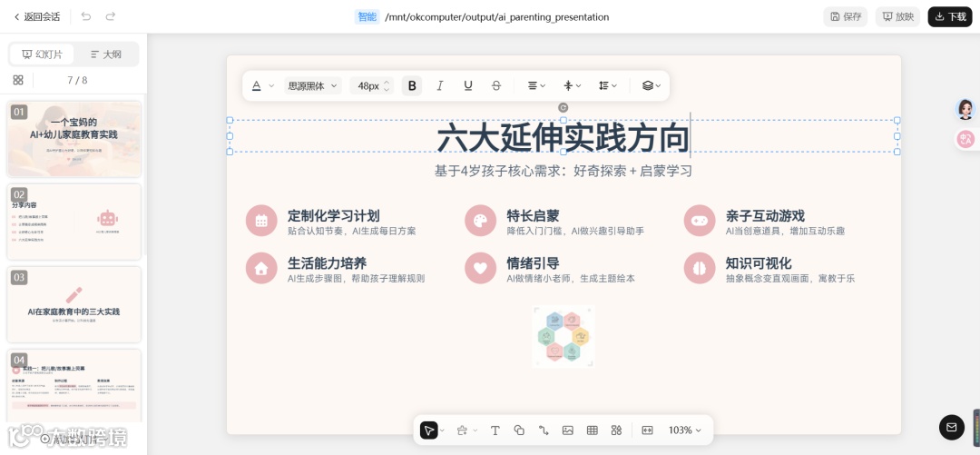Screen dimensions: 980x455
Task: Click the assistant avatar on right edge
Action: click(965, 110)
